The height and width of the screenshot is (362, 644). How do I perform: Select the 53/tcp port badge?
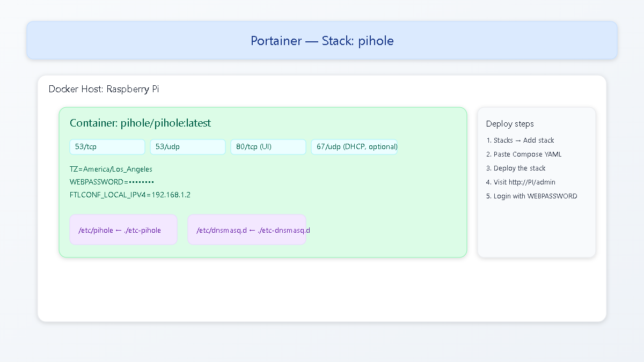click(107, 146)
